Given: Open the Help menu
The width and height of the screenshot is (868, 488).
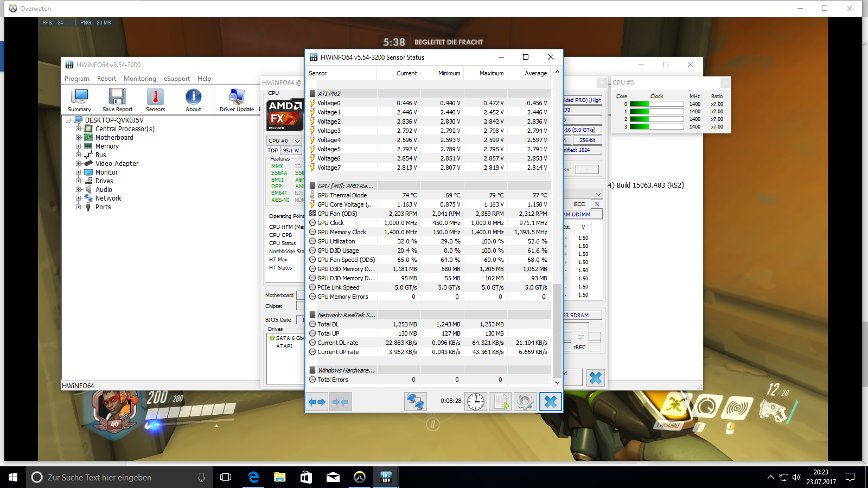Looking at the screenshot, I should click(204, 79).
